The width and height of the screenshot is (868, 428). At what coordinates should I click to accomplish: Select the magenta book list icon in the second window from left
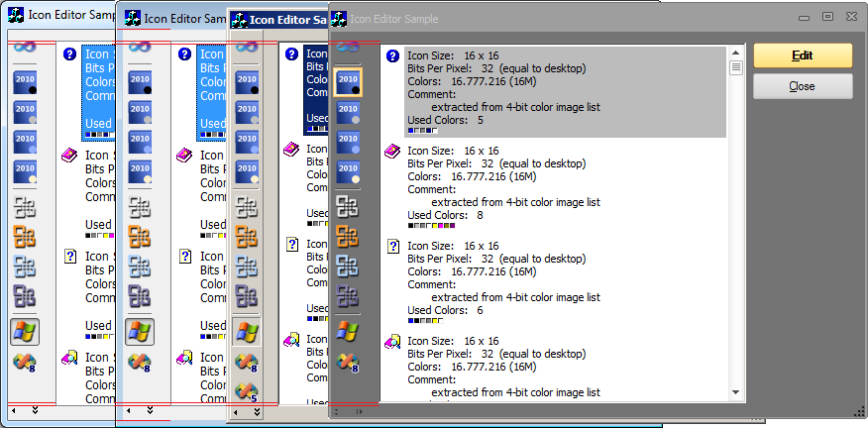184,156
